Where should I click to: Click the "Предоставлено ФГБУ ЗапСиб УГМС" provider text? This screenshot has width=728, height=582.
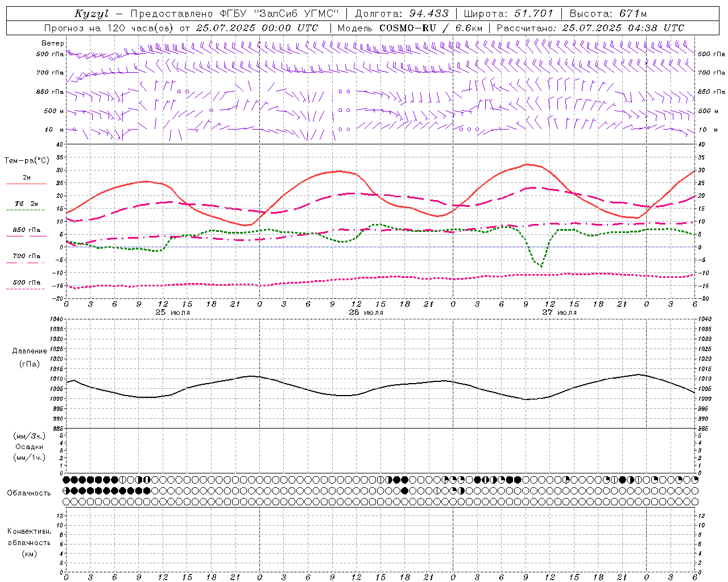(x=234, y=14)
